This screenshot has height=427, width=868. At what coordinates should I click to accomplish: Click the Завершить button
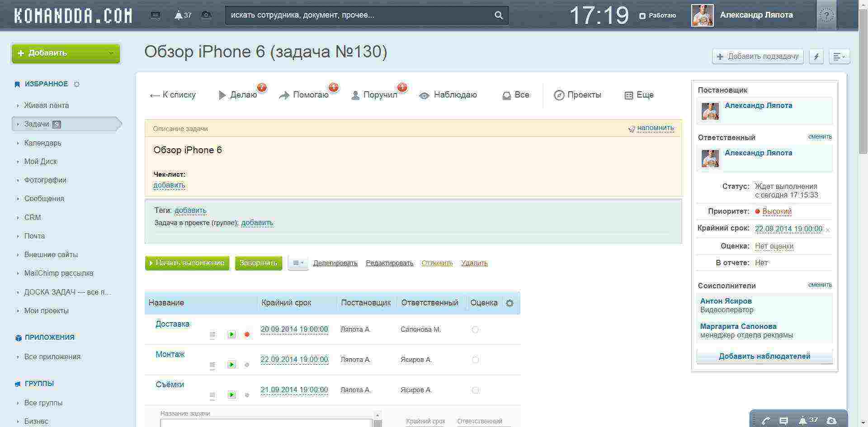(x=259, y=263)
